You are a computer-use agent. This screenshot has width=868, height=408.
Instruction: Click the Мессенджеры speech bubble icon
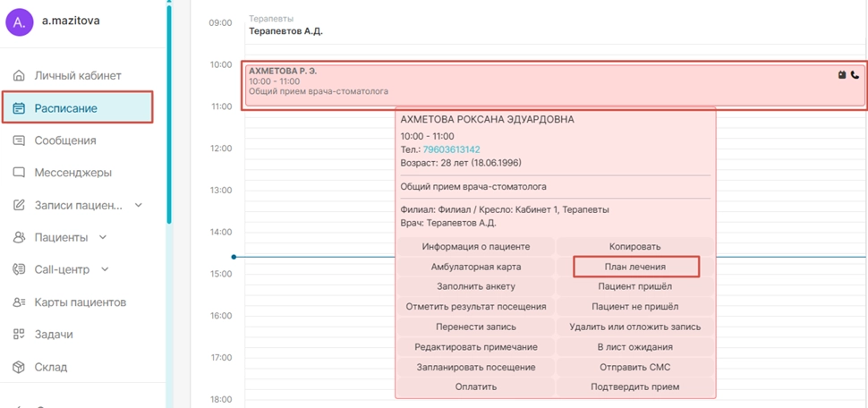coord(19,173)
